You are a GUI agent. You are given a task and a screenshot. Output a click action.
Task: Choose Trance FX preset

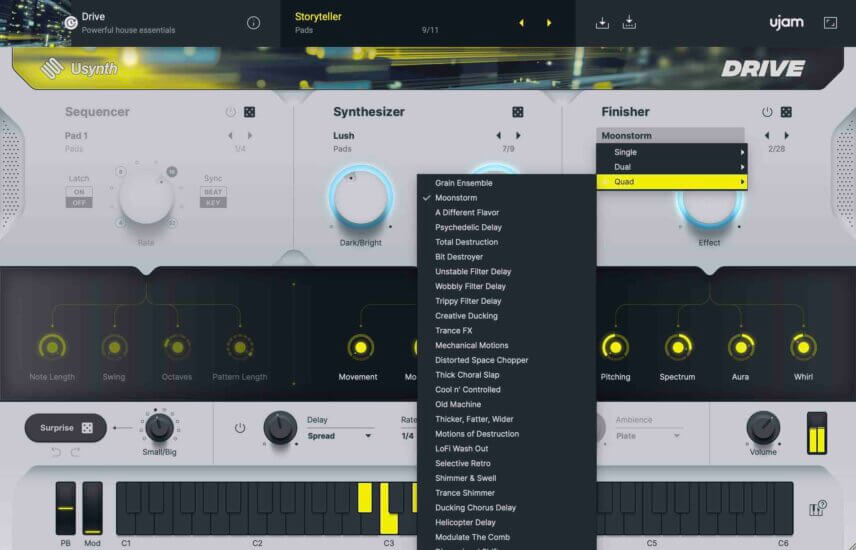[507, 330]
